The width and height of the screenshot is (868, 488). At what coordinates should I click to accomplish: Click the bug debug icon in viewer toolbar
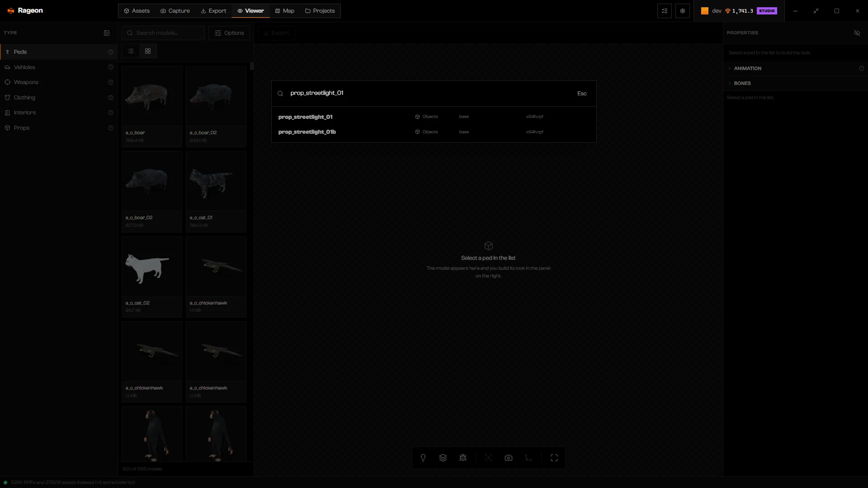(463, 458)
